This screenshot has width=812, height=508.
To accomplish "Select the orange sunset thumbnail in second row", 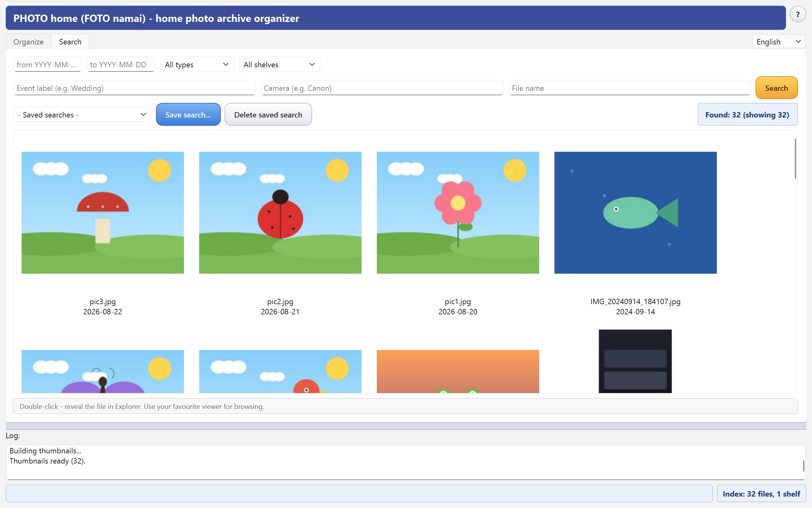I will pos(458,371).
